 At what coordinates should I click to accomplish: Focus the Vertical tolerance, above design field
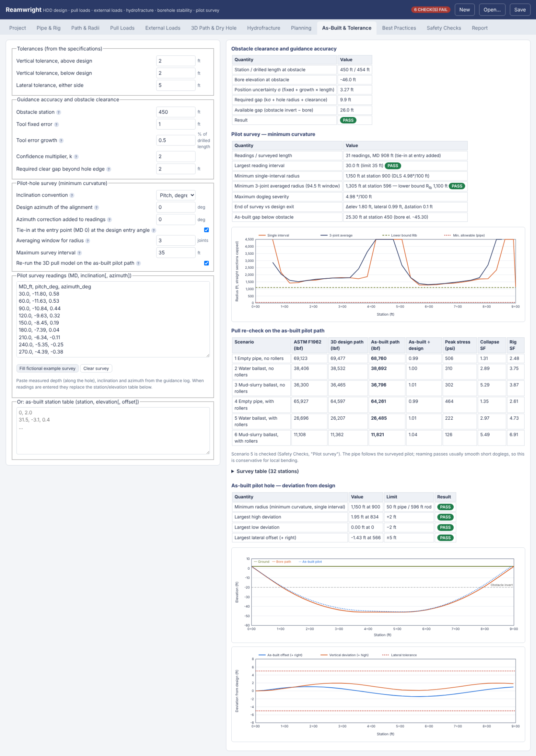point(176,61)
